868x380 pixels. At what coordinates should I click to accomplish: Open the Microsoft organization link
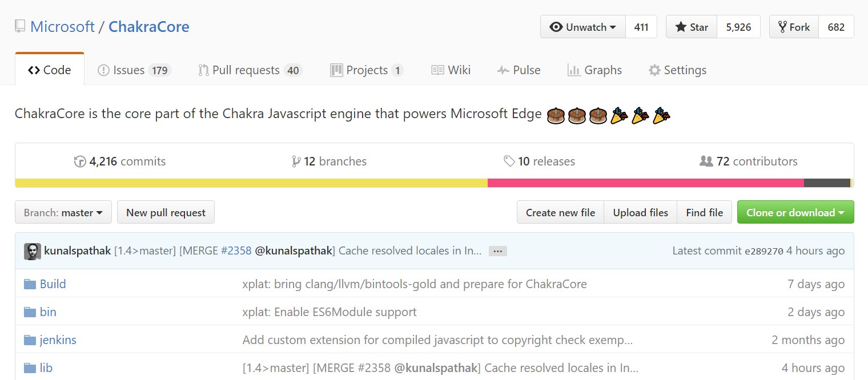(62, 26)
